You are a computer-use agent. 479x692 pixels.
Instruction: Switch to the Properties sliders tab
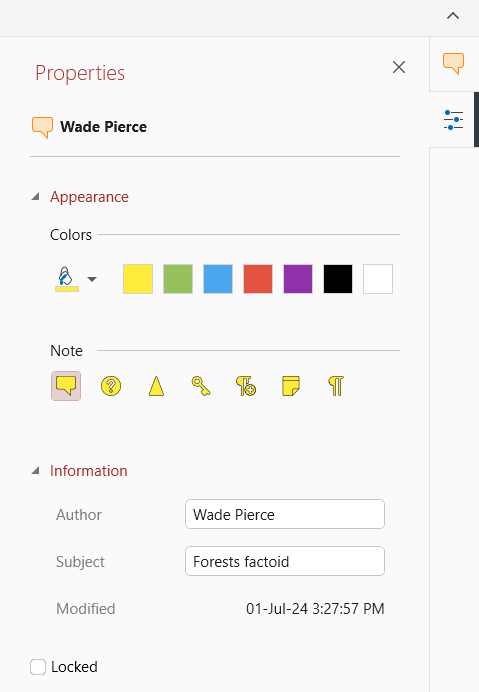tap(453, 120)
